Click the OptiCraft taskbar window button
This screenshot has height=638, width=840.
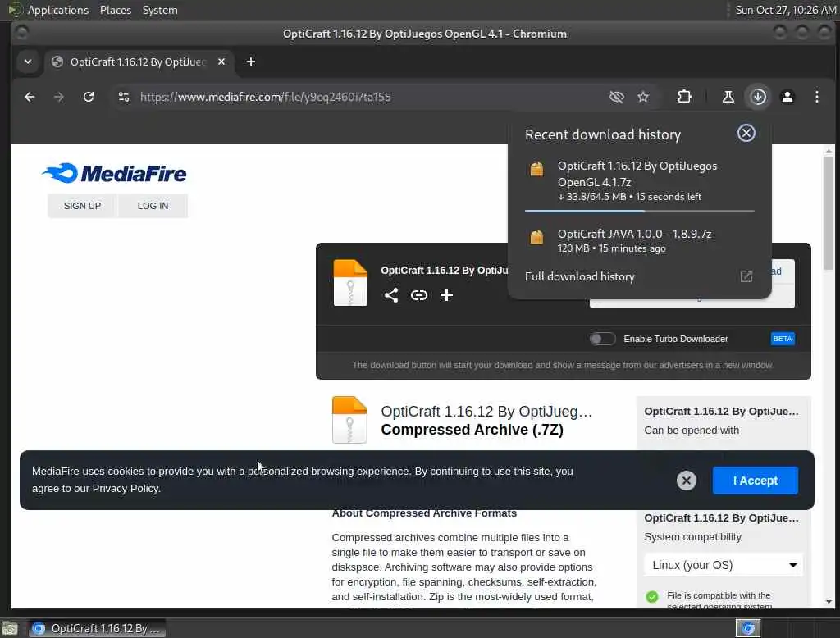[x=97, y=628]
